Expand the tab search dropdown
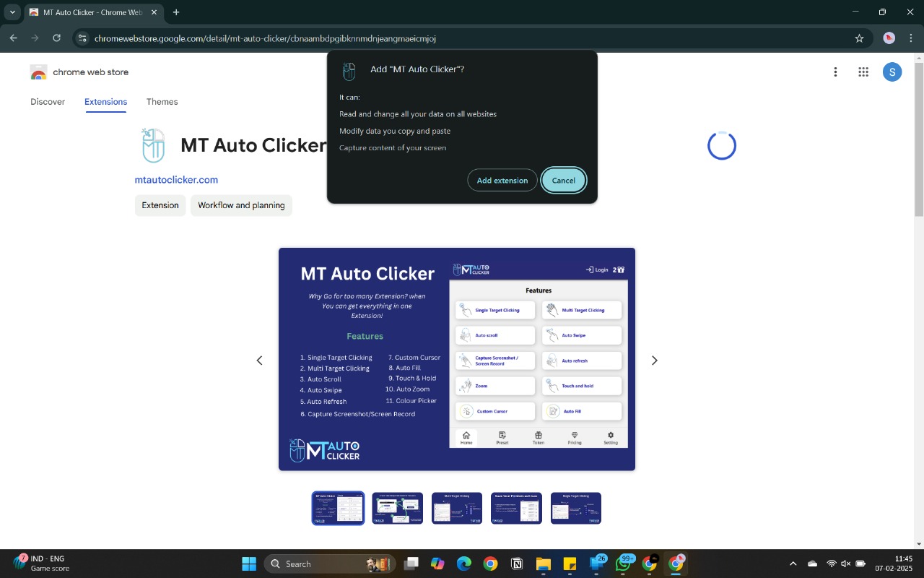The width and height of the screenshot is (924, 578). click(12, 12)
